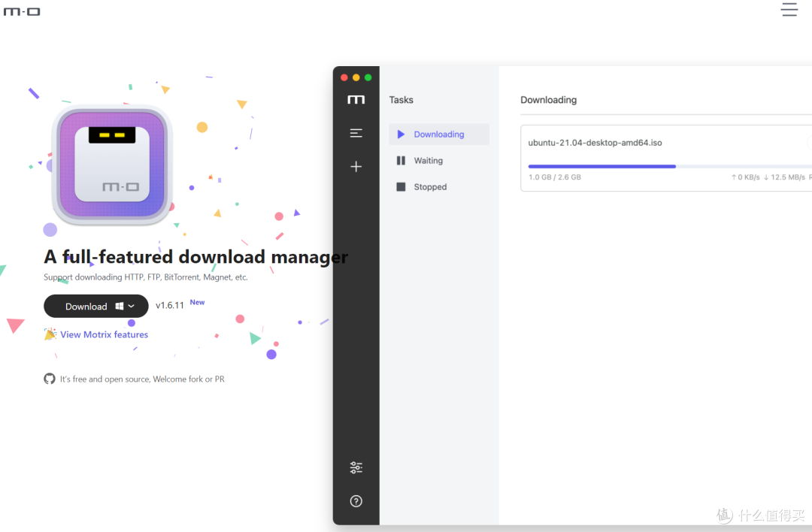Click the Download button

coord(95,307)
